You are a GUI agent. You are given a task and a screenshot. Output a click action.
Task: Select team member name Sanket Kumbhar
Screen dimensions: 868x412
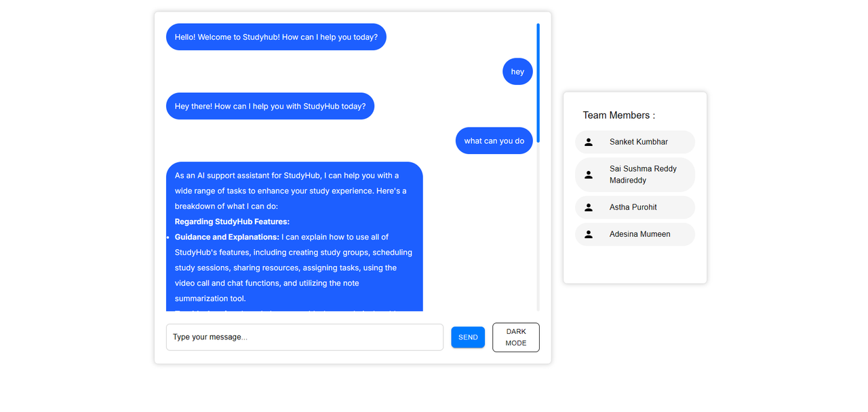[x=639, y=142]
